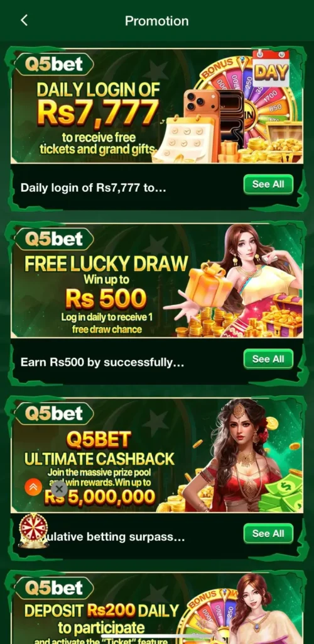
Task: Tap the DAY calendar icon on first banner
Action: point(271,68)
